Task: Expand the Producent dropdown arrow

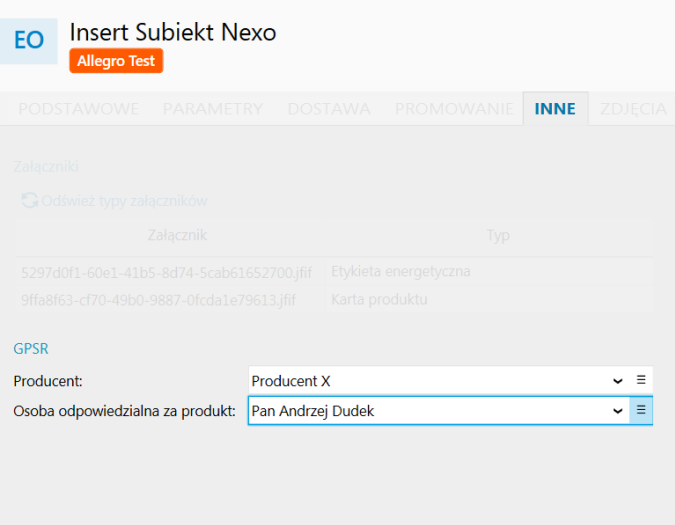Action: (x=618, y=381)
